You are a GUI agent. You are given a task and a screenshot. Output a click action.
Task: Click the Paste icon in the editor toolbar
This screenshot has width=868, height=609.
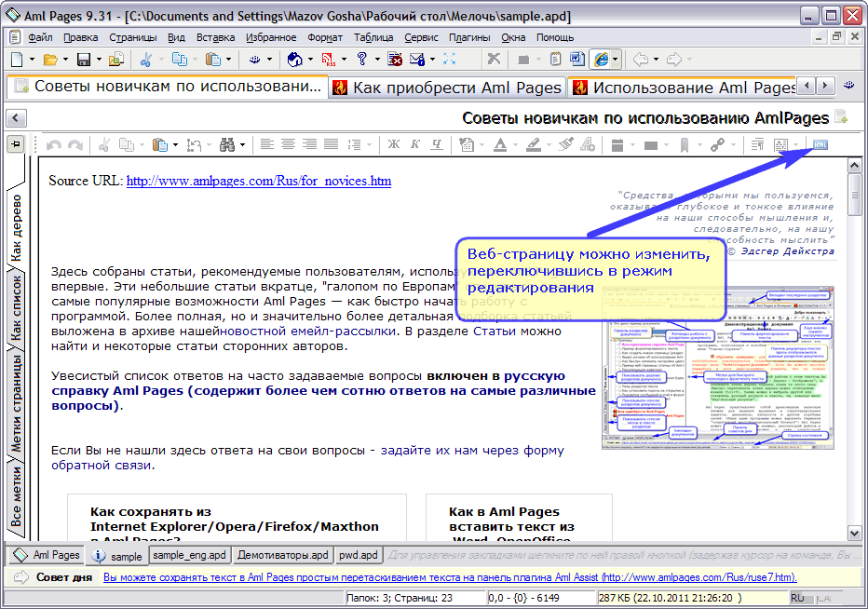pyautogui.click(x=160, y=145)
